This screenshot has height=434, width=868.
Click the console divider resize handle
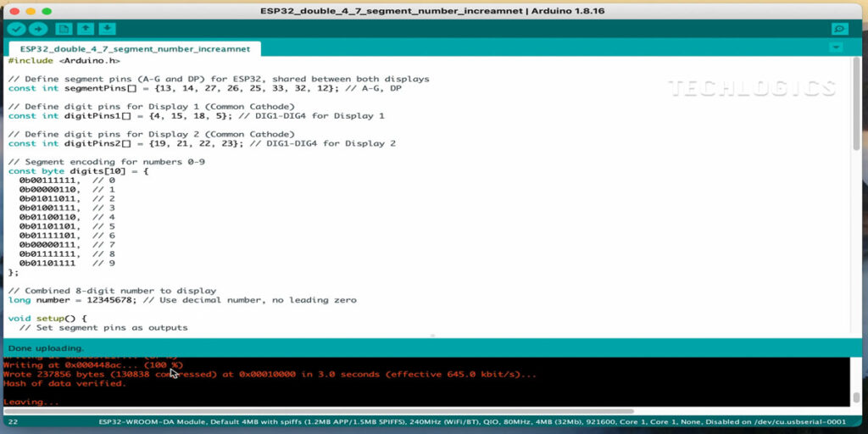[433, 336]
